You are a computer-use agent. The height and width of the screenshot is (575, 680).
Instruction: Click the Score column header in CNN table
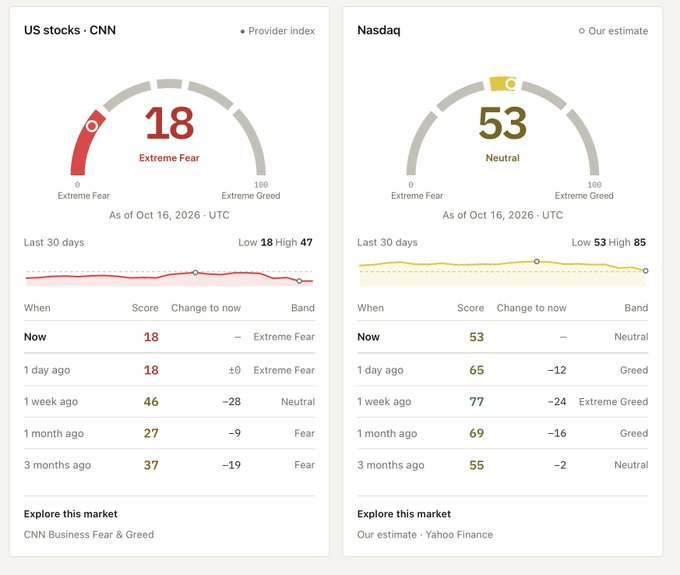145,308
